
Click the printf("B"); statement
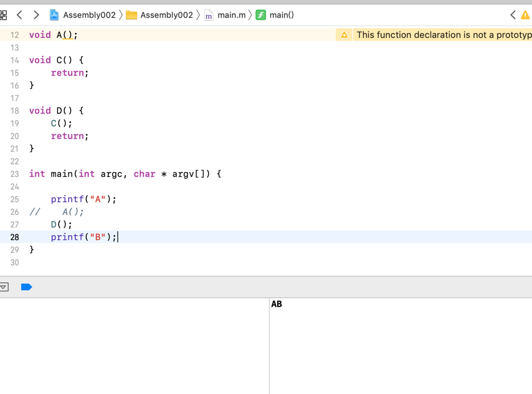pos(84,237)
